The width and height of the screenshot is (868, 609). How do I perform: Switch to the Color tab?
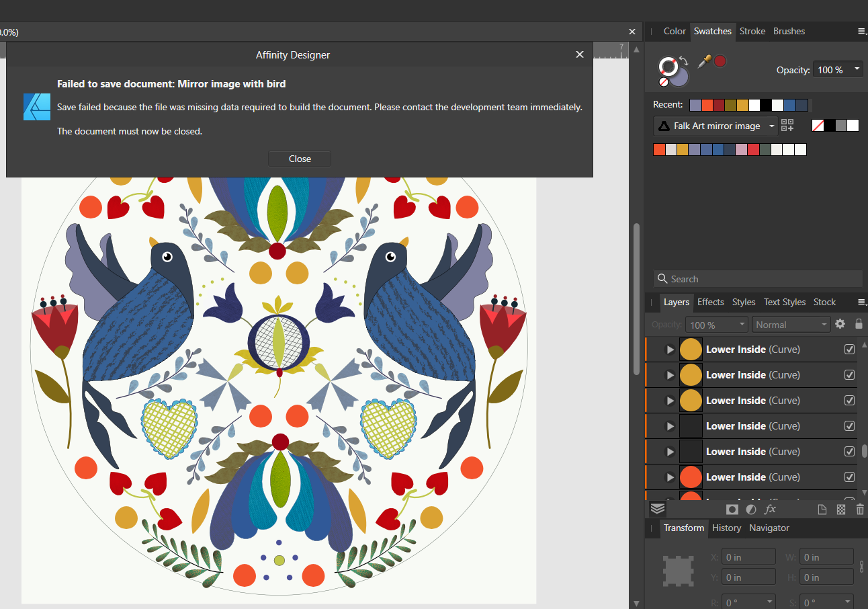click(x=675, y=31)
